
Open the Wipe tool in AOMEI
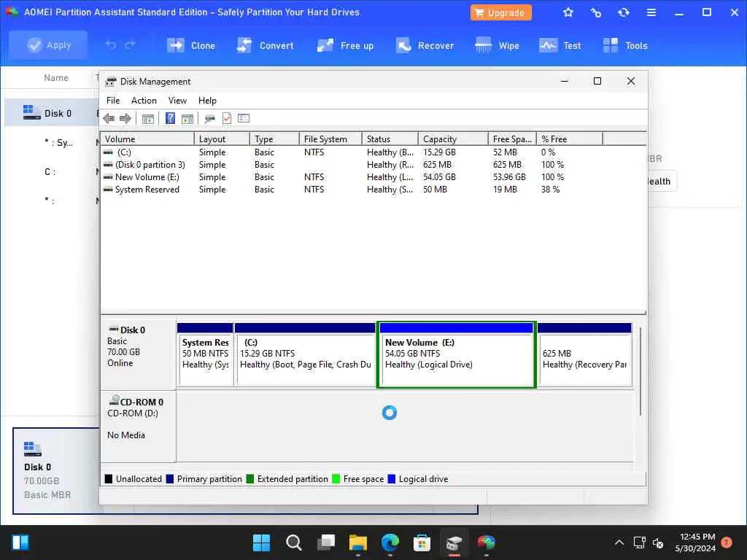click(x=497, y=46)
